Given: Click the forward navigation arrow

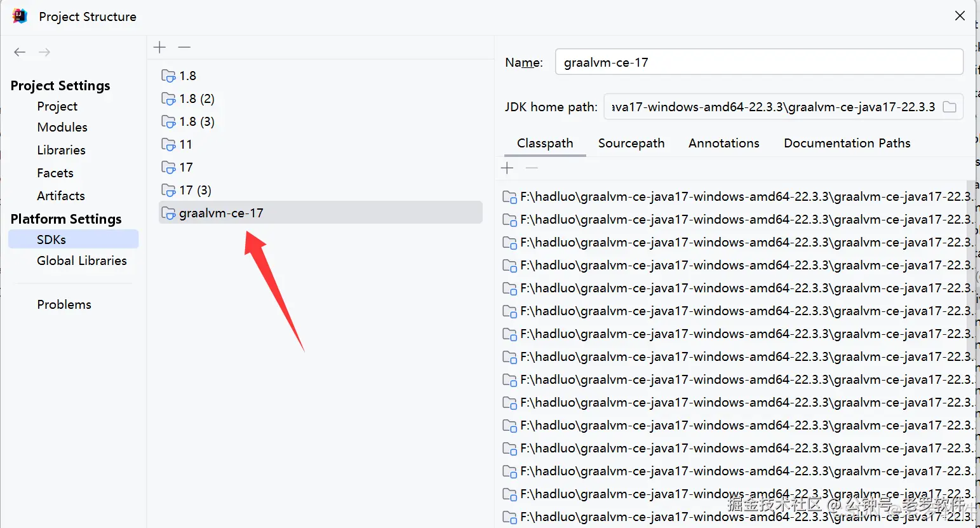Looking at the screenshot, I should click(x=44, y=52).
